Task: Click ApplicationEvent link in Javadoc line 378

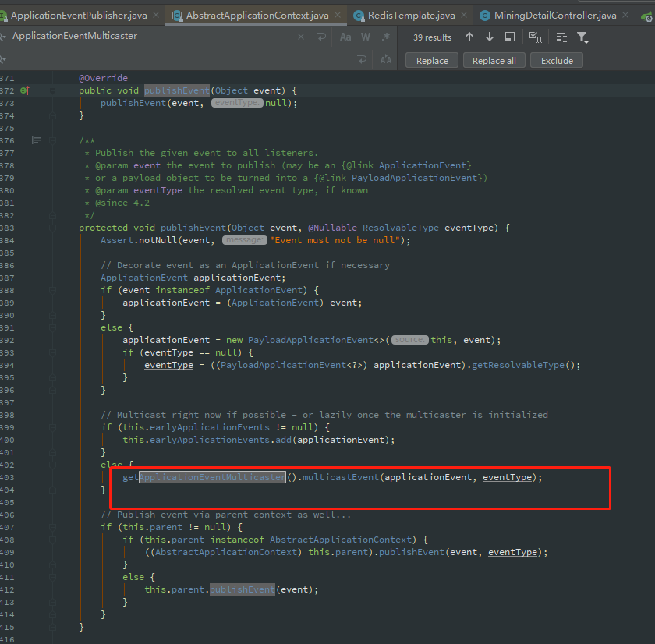Action: [423, 165]
